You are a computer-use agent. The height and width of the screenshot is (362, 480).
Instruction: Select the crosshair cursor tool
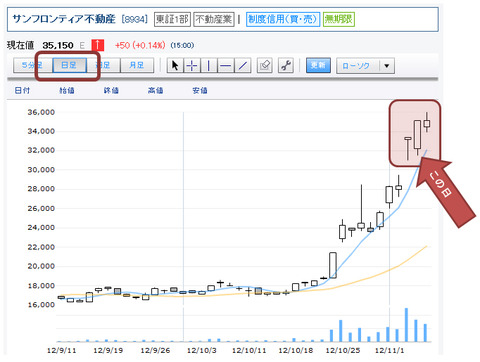[x=192, y=65]
